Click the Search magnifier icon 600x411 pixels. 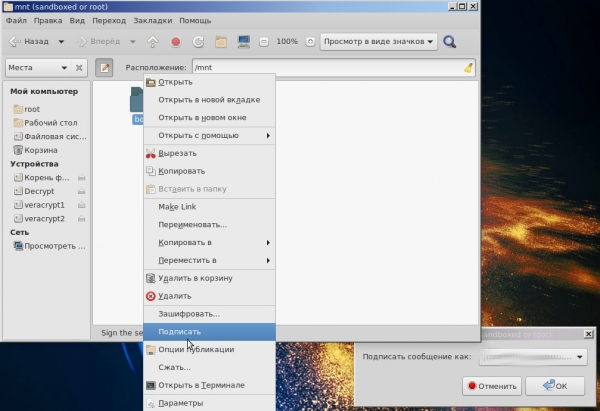(450, 42)
